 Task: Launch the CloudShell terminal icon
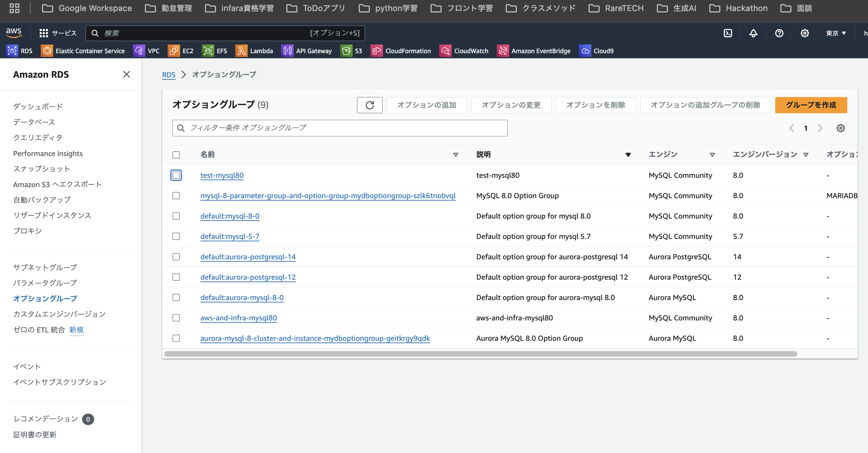(728, 33)
